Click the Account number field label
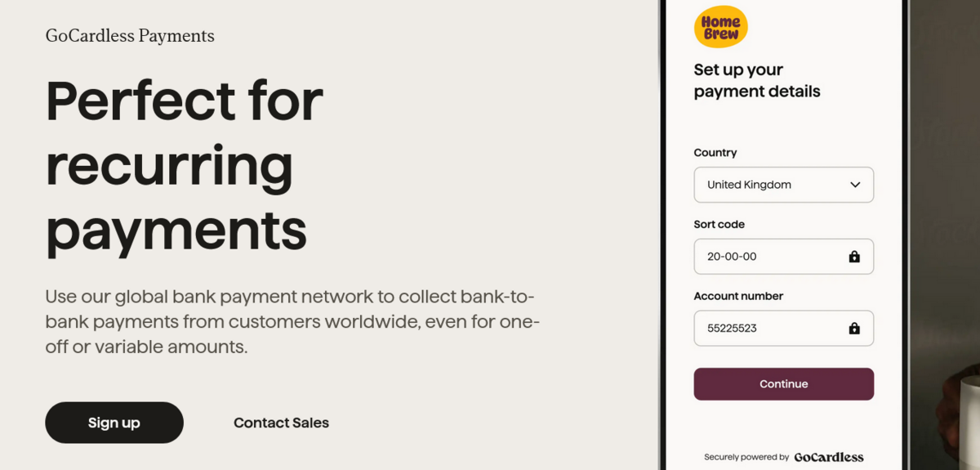This screenshot has width=980, height=470. pyautogui.click(x=738, y=296)
